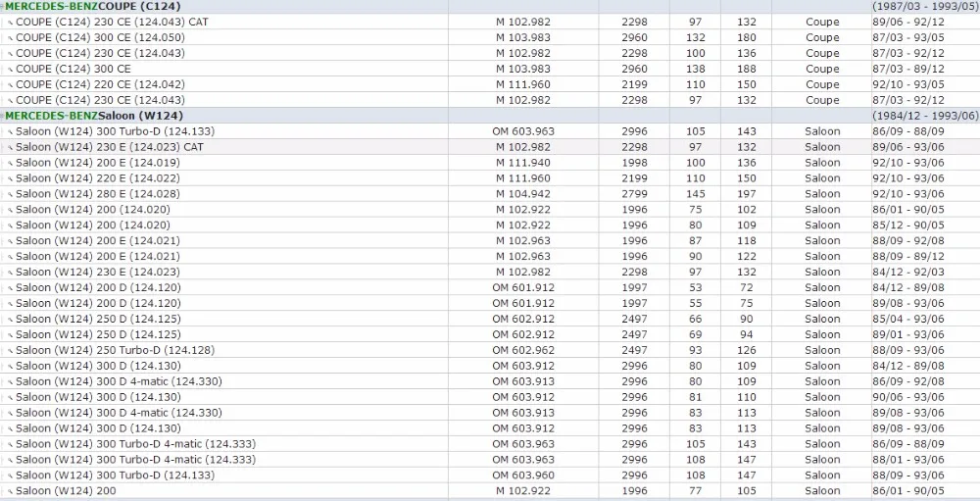980x501 pixels.
Task: Click the date range 87/03 - 89/12
Action: tap(908, 69)
